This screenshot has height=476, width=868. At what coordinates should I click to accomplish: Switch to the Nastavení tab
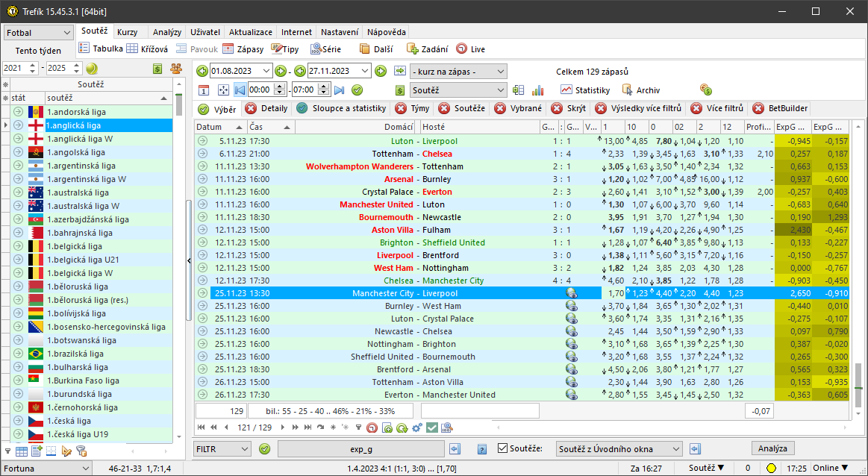[340, 32]
